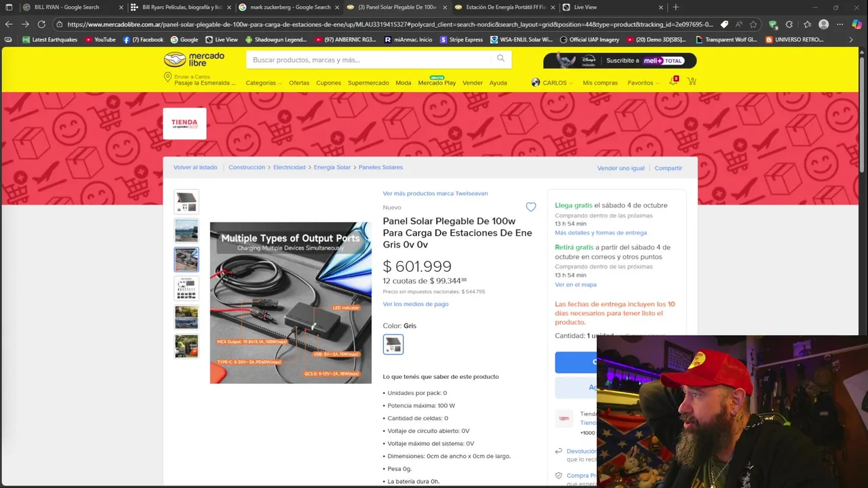Click the Tienda Lo Quiero store logo
Screen dimensions: 868x488
184,123
